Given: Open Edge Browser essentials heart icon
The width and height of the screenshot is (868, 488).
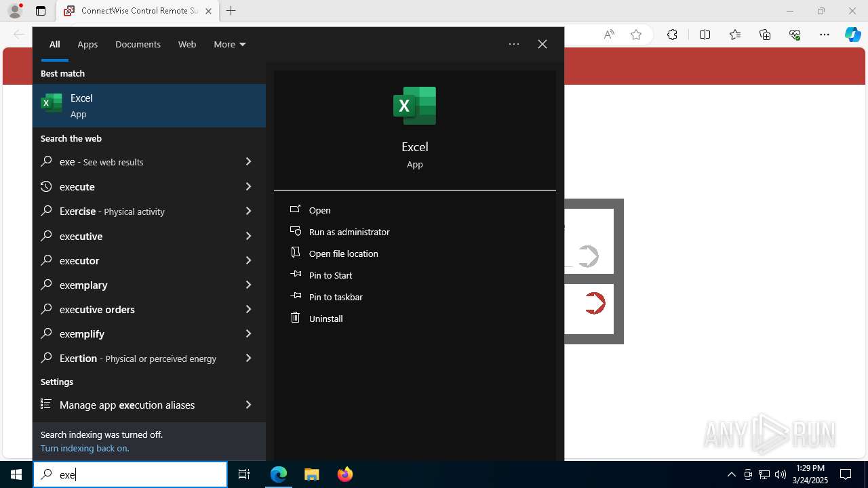Looking at the screenshot, I should click(795, 35).
